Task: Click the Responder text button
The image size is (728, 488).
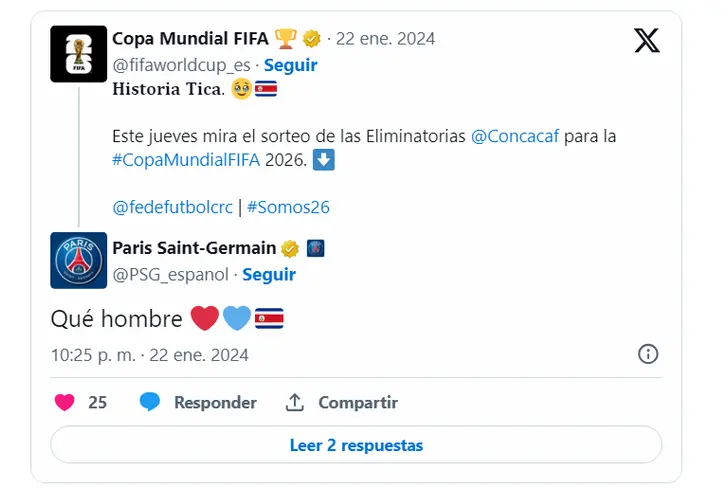Action: (215, 403)
